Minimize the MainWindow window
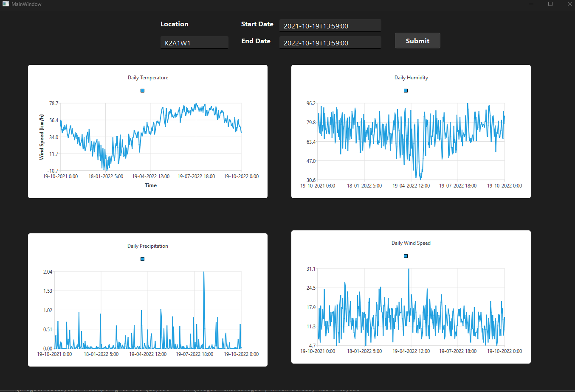 [x=531, y=4]
